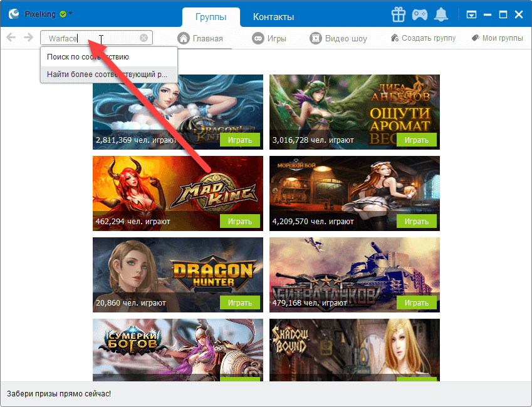Click the green online status indicator

coord(63,14)
